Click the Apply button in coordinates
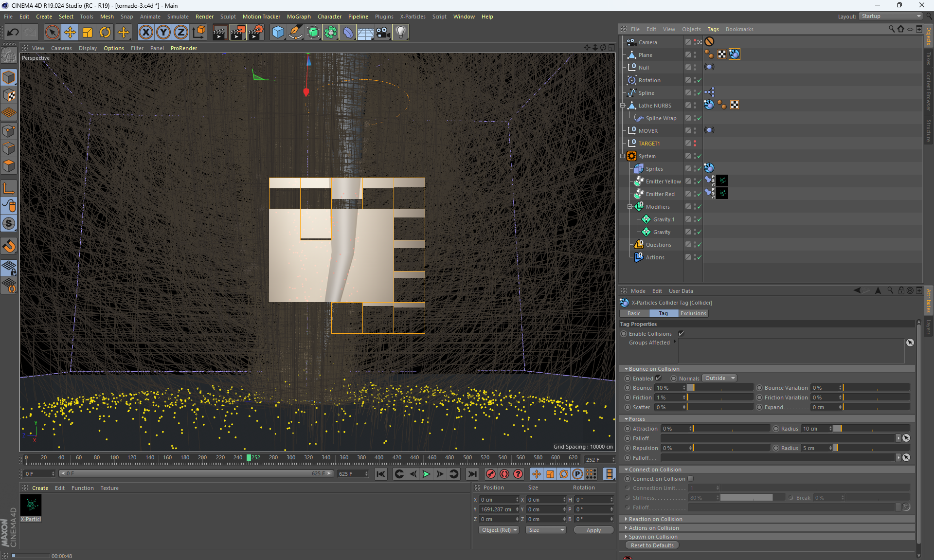This screenshot has height=560, width=934. tap(593, 530)
